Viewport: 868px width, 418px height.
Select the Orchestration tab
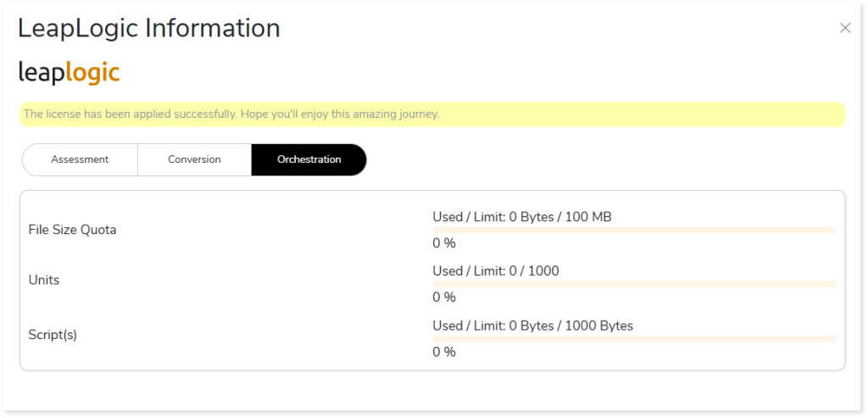point(309,159)
